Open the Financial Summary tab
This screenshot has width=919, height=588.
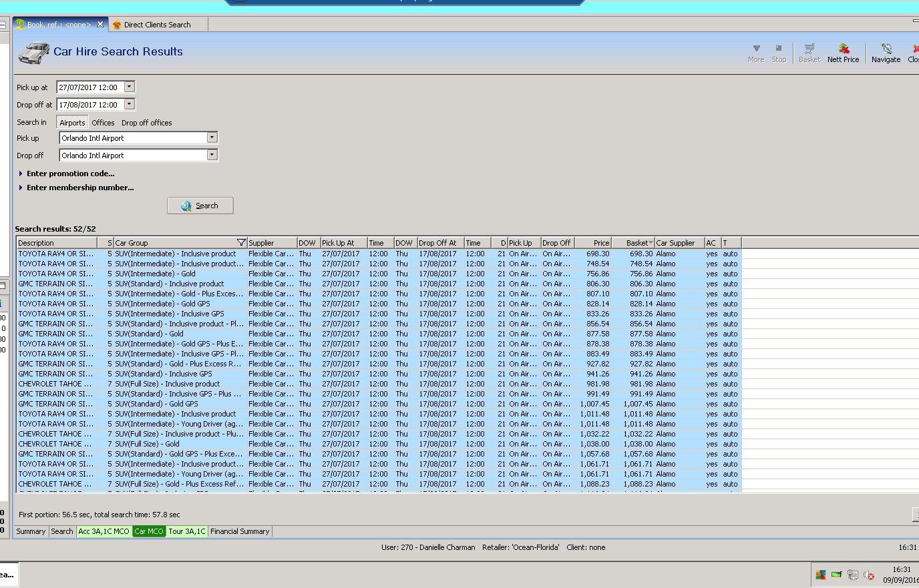pyautogui.click(x=240, y=531)
